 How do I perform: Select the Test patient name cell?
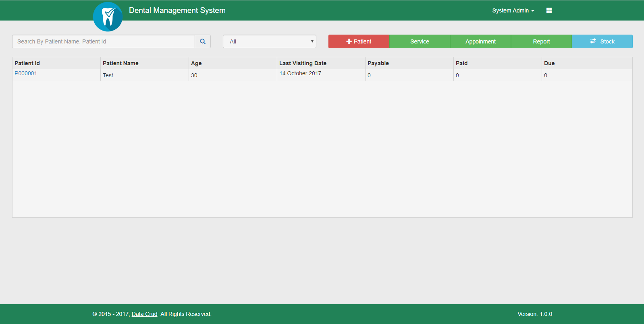click(x=108, y=75)
